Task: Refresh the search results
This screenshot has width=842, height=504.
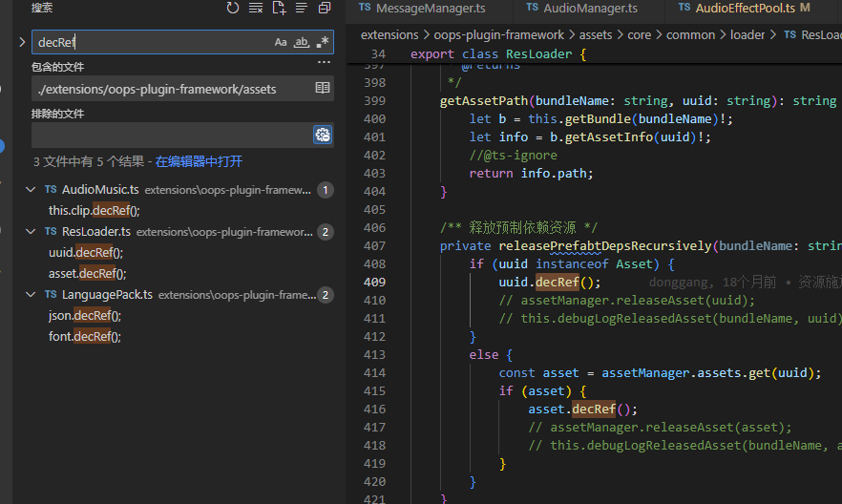Action: [233, 8]
